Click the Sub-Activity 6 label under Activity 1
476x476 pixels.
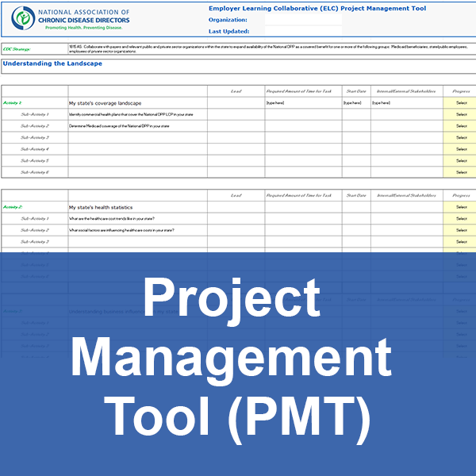coord(35,172)
